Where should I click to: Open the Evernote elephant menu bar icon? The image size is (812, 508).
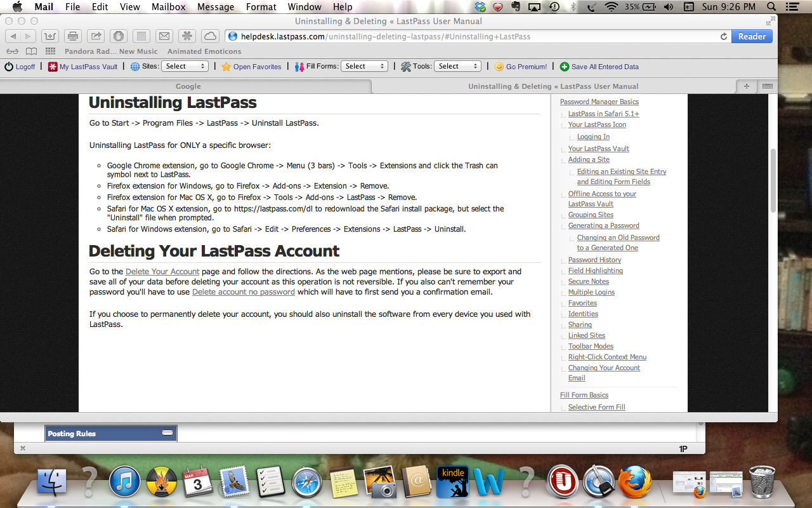tap(516, 7)
